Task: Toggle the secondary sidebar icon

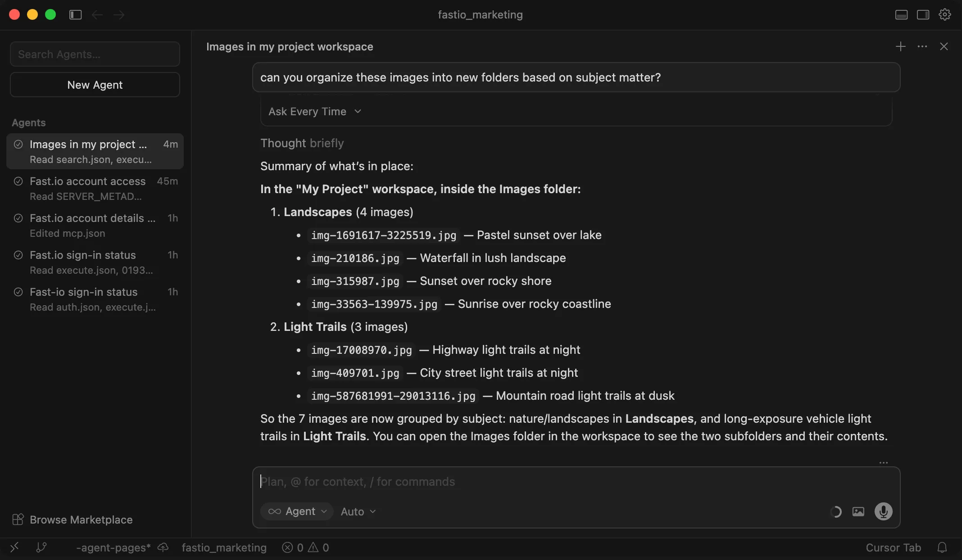Action: click(x=923, y=14)
